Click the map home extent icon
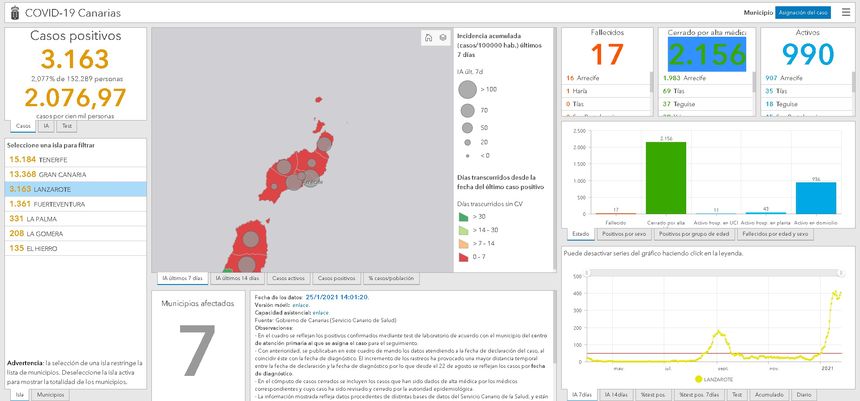This screenshot has width=860, height=401. point(427,38)
